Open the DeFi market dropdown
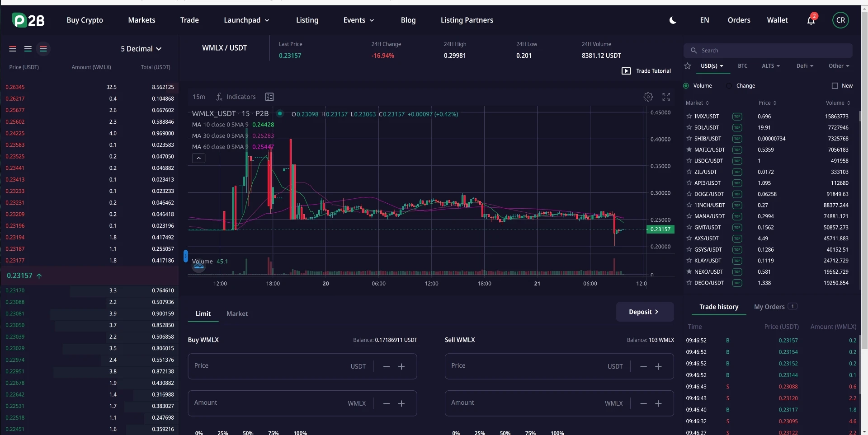Image resolution: width=868 pixels, height=435 pixels. [x=805, y=66]
